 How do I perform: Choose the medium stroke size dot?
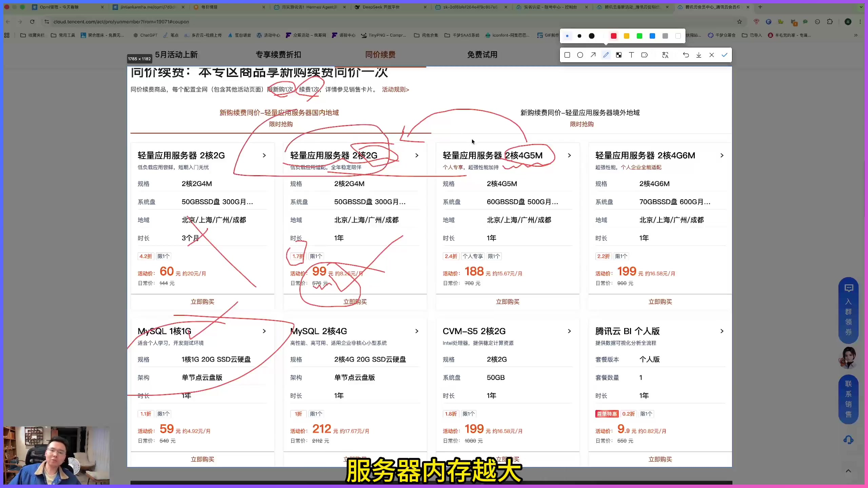click(579, 36)
